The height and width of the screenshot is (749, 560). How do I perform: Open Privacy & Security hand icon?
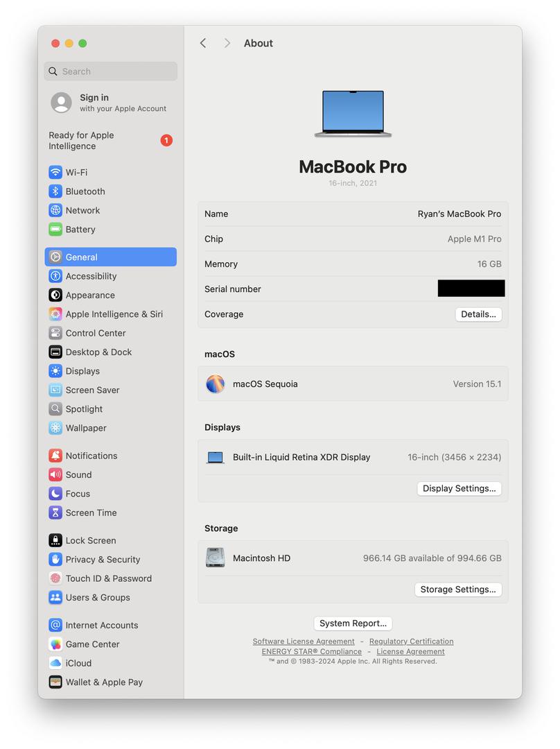point(55,560)
